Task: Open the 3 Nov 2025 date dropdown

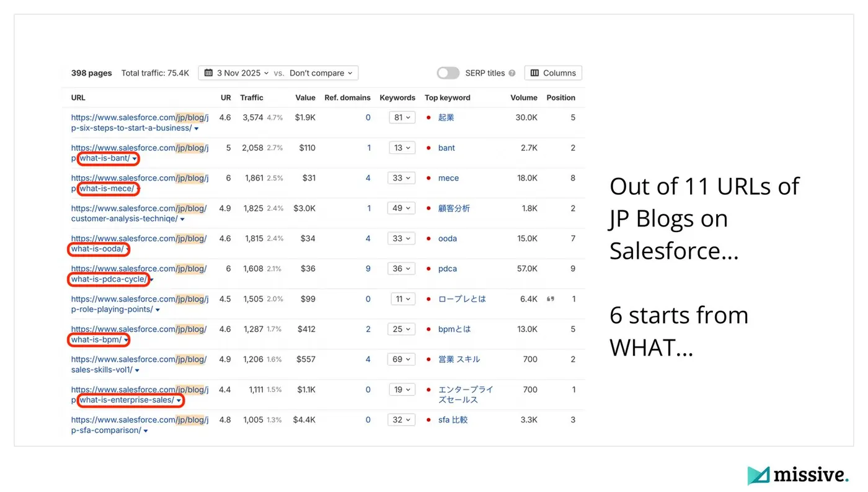Action: tap(236, 73)
